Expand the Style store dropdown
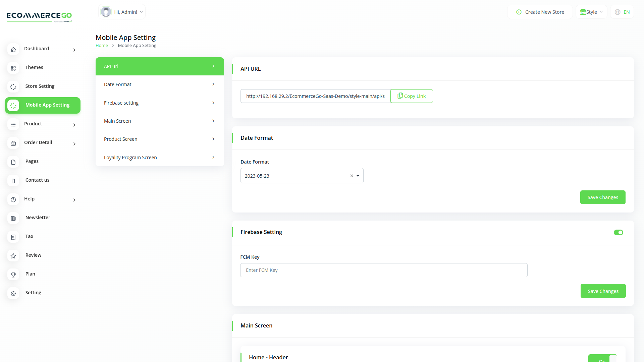 [591, 12]
